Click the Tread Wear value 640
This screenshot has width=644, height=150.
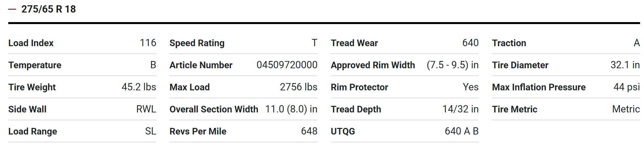pos(470,43)
